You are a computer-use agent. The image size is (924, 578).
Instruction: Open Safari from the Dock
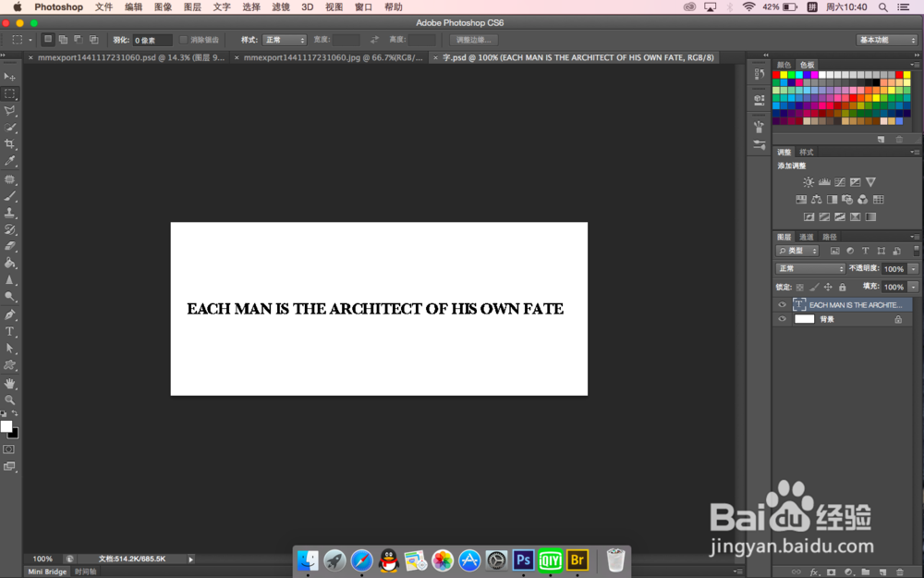pos(362,560)
